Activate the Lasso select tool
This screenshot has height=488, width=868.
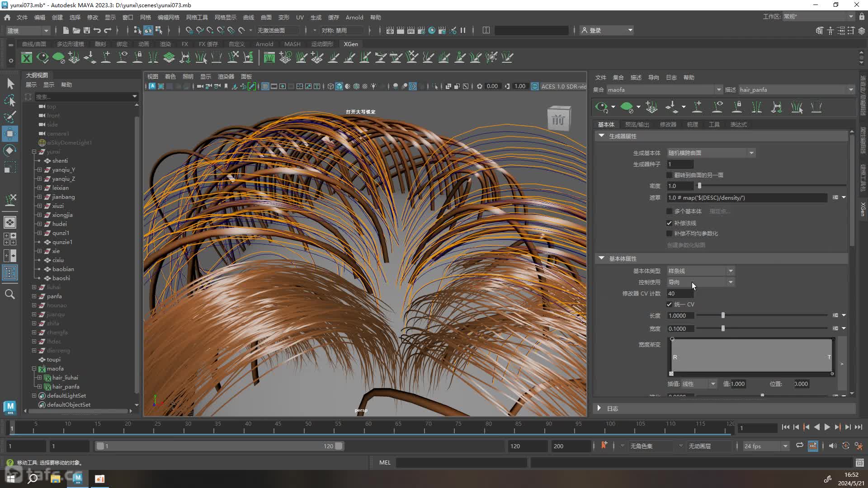coord(10,100)
